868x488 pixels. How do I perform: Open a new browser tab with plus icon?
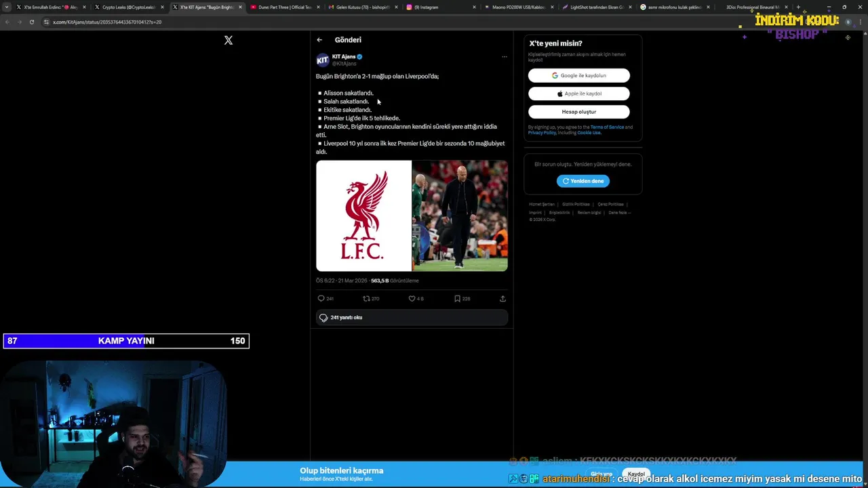coord(798,7)
